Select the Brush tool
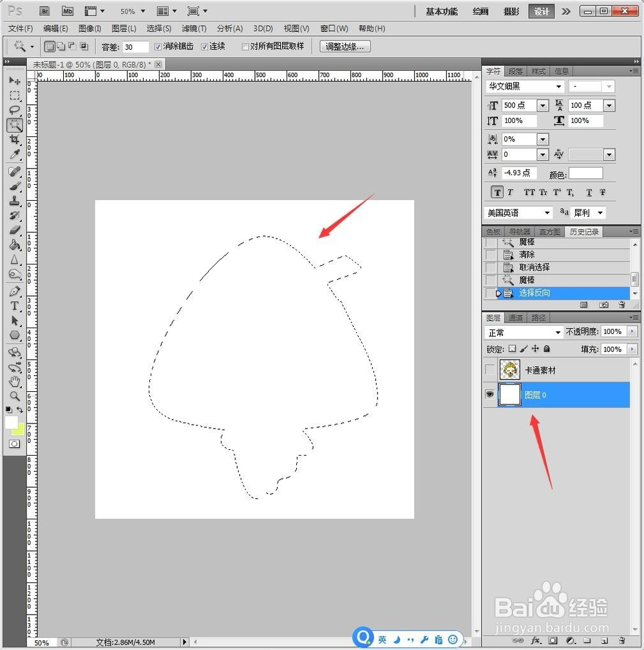 pos(15,186)
